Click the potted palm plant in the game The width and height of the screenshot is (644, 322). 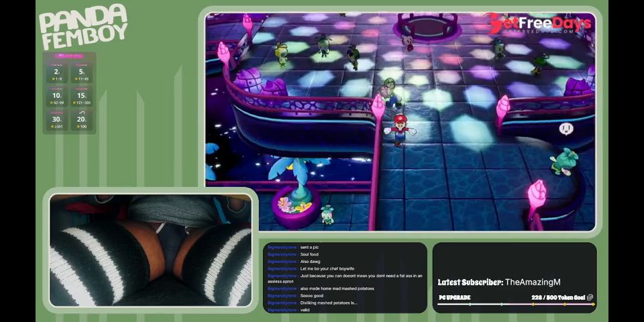[297, 193]
